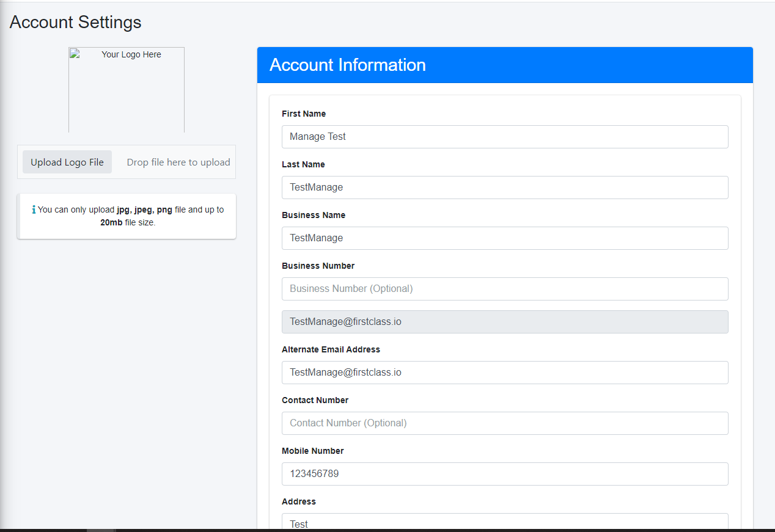775x532 pixels.
Task: Click the Last Name label
Action: (303, 164)
